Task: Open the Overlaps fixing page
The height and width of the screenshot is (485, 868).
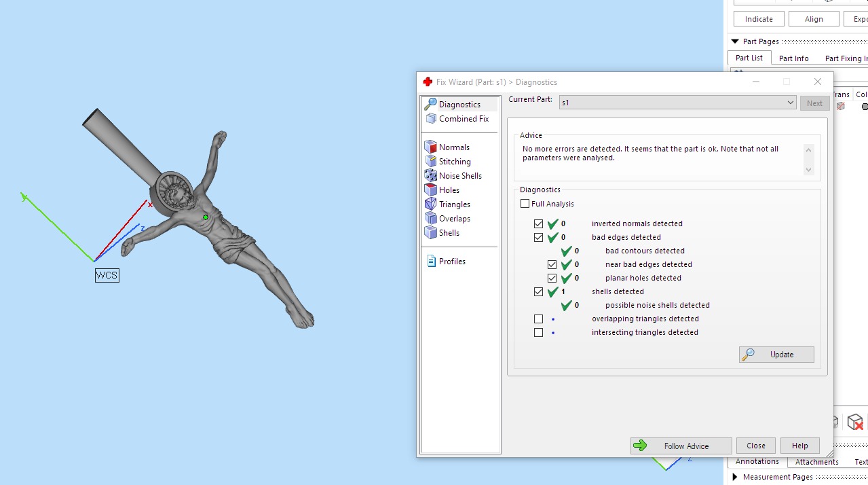Action: pos(454,218)
